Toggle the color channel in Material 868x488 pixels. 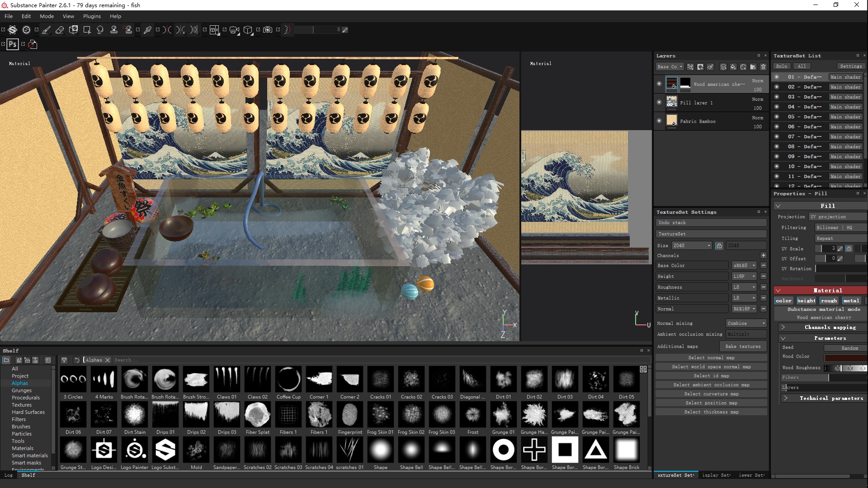coord(784,301)
